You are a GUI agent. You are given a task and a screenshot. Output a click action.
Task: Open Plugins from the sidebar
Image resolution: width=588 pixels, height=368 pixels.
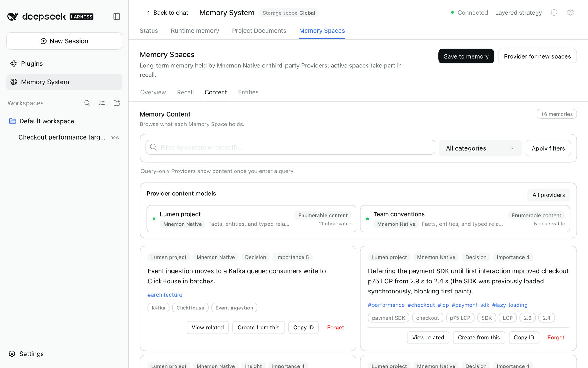coord(64,63)
